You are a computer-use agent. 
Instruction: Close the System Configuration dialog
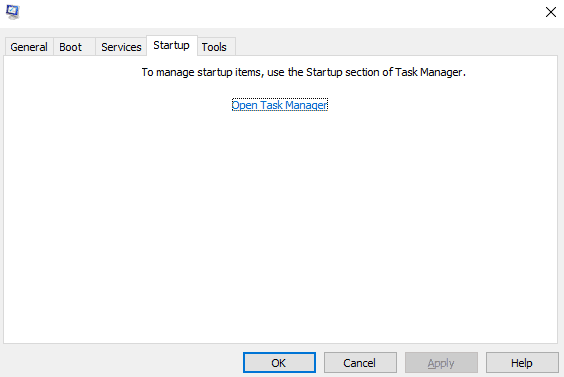click(550, 12)
